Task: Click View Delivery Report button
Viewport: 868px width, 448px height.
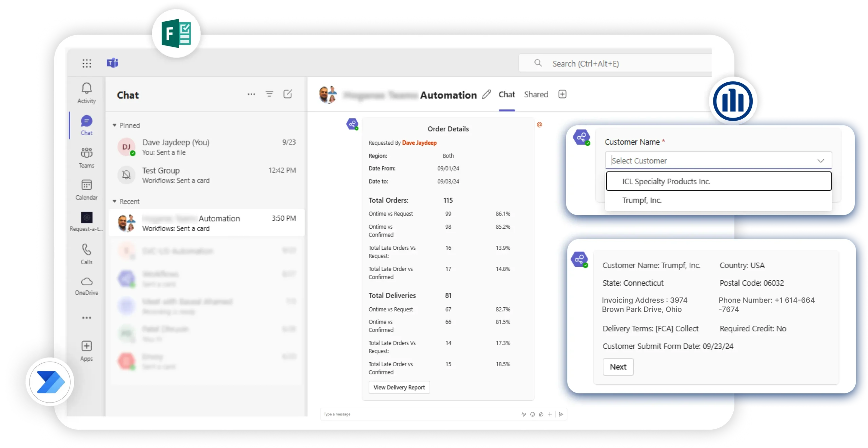Action: (399, 387)
